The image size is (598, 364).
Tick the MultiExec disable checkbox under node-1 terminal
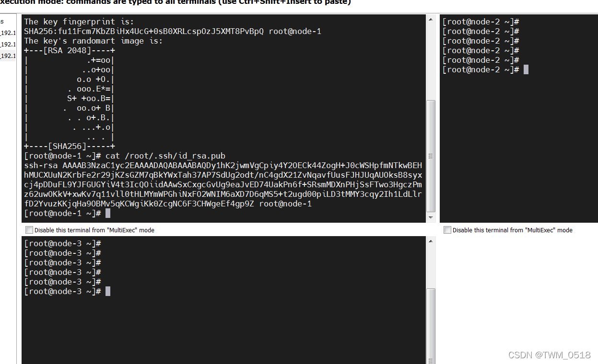point(29,230)
